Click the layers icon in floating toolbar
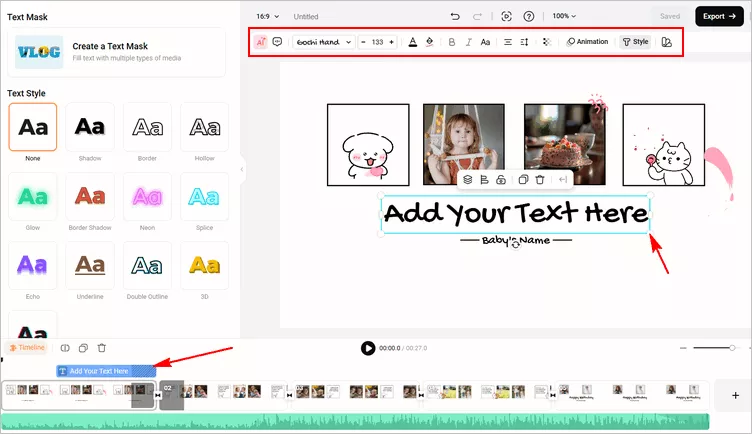The width and height of the screenshot is (752, 434). [468, 180]
